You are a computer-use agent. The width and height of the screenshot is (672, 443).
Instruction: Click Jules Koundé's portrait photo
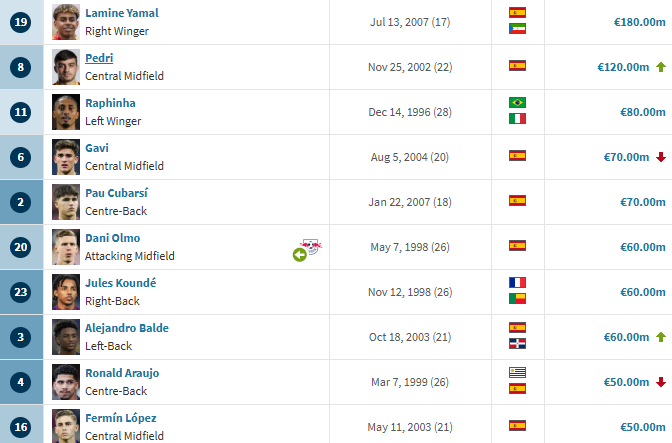(x=66, y=292)
